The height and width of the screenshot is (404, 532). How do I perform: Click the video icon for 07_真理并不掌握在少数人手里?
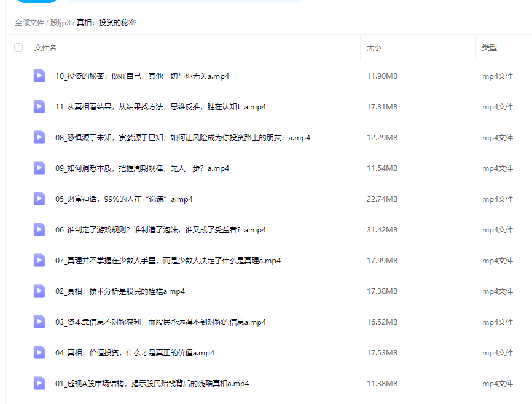39,260
